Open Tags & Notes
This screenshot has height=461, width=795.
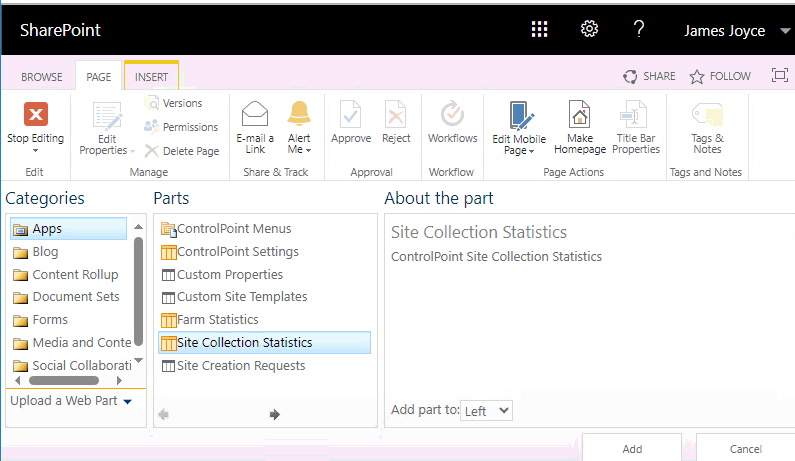click(x=707, y=114)
